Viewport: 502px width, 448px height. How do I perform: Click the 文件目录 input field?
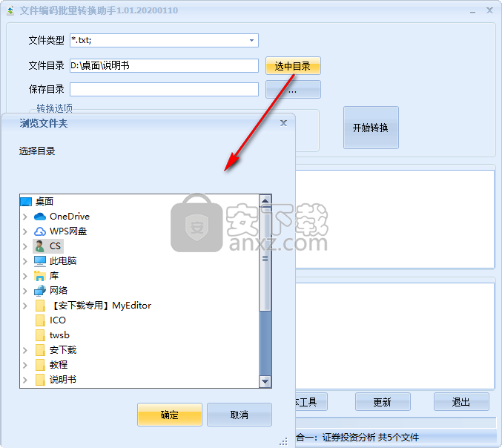pyautogui.click(x=164, y=66)
